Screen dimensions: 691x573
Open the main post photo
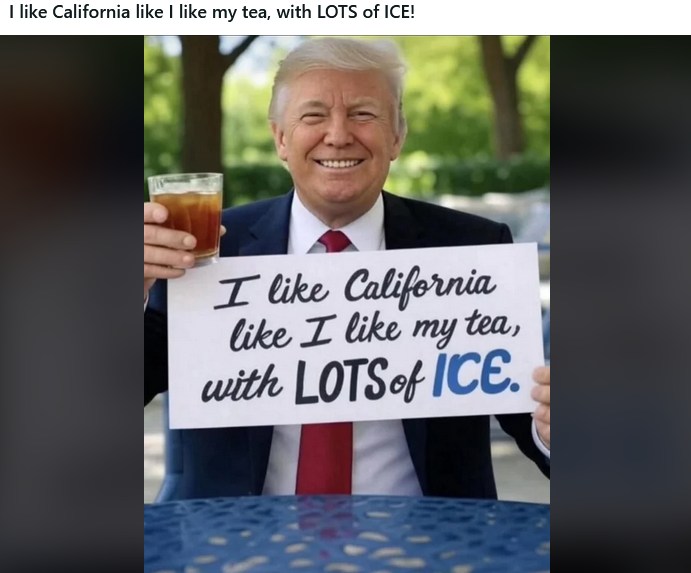pos(347,304)
